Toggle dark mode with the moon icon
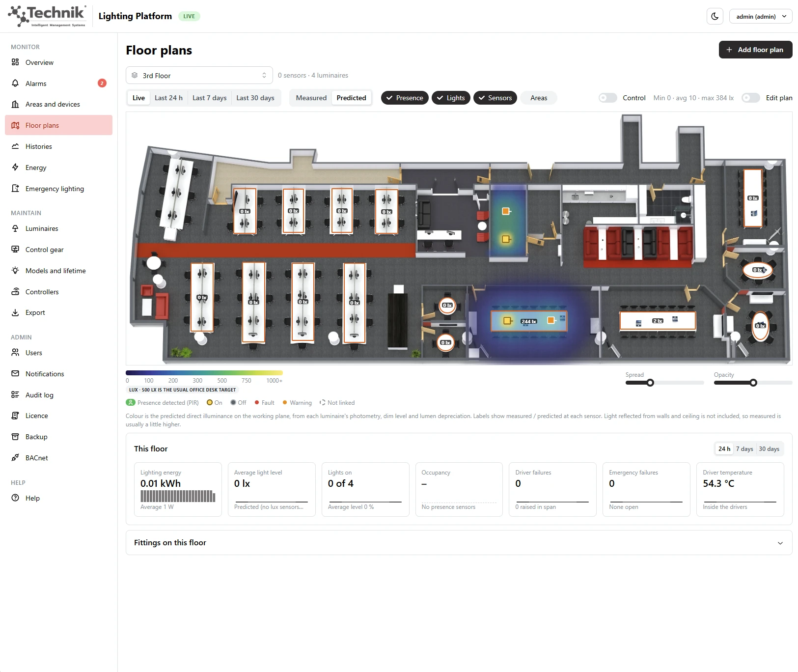Viewport: 798px width, 672px height. [715, 16]
